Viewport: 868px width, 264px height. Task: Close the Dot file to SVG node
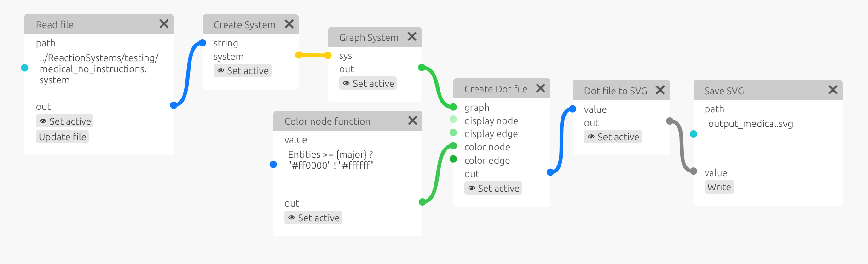[660, 90]
